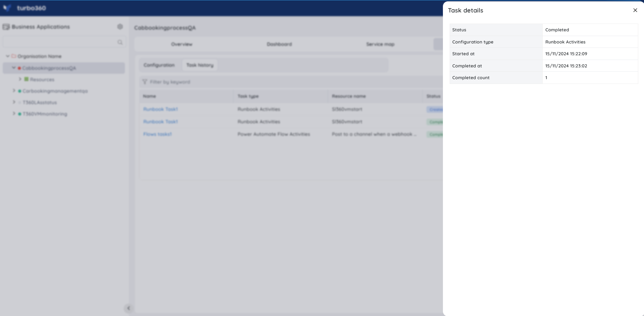This screenshot has width=644, height=316.
Task: Click the filter funnel icon
Action: [x=145, y=82]
